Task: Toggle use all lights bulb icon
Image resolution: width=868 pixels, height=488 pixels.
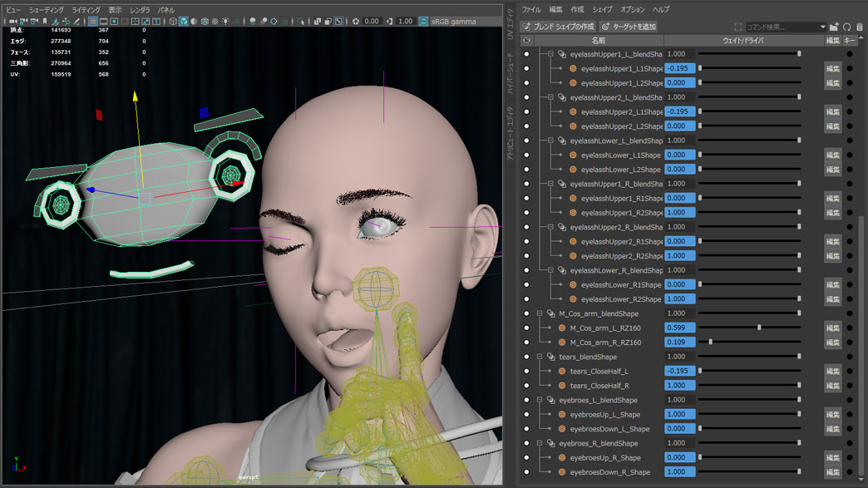Action: click(x=226, y=22)
